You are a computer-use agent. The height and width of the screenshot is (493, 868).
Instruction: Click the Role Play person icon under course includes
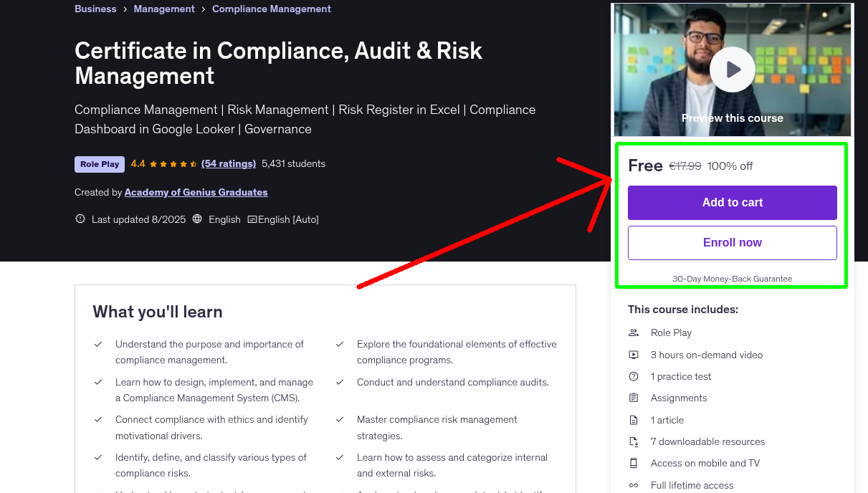point(634,332)
